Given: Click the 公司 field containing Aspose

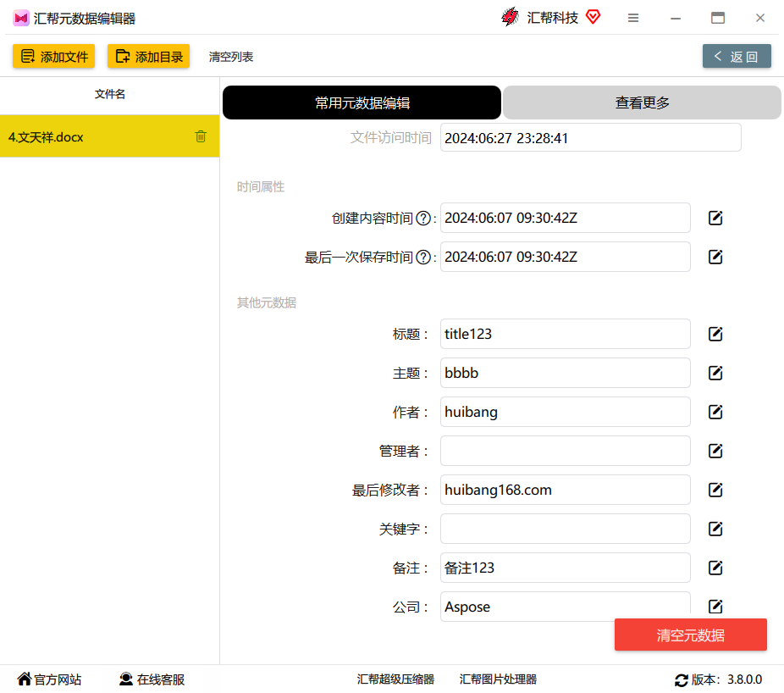Looking at the screenshot, I should (x=565, y=607).
